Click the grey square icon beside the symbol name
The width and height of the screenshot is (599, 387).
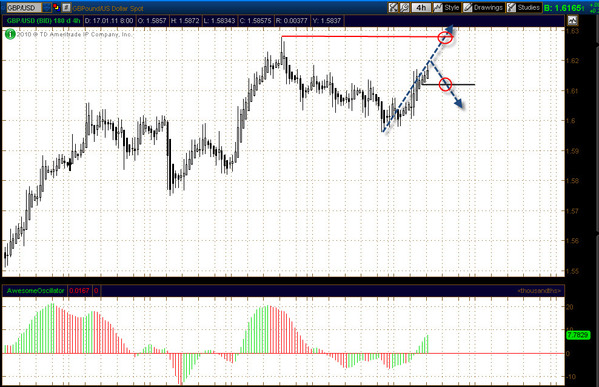[x=66, y=7]
